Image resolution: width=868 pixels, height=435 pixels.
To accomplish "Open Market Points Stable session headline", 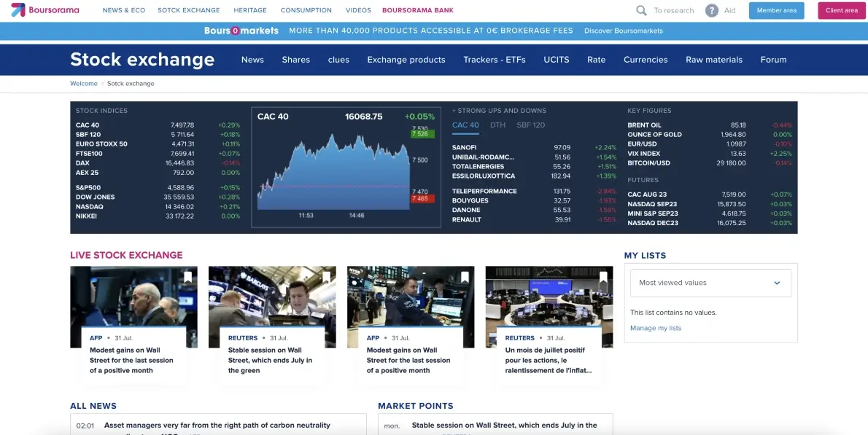I will coord(504,426).
